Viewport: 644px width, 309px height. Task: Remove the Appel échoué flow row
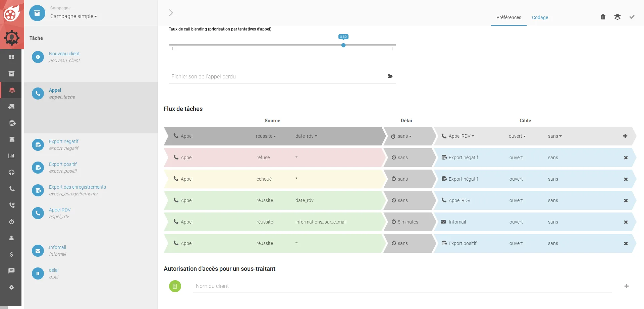tap(626, 179)
